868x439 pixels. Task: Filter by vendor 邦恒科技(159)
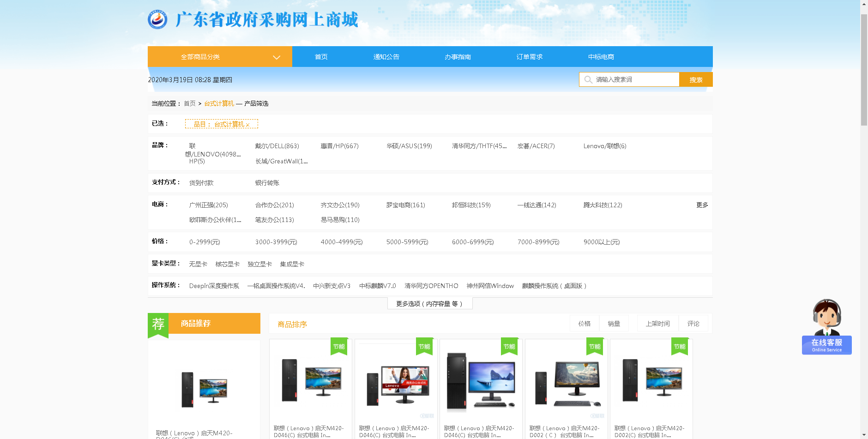point(471,205)
